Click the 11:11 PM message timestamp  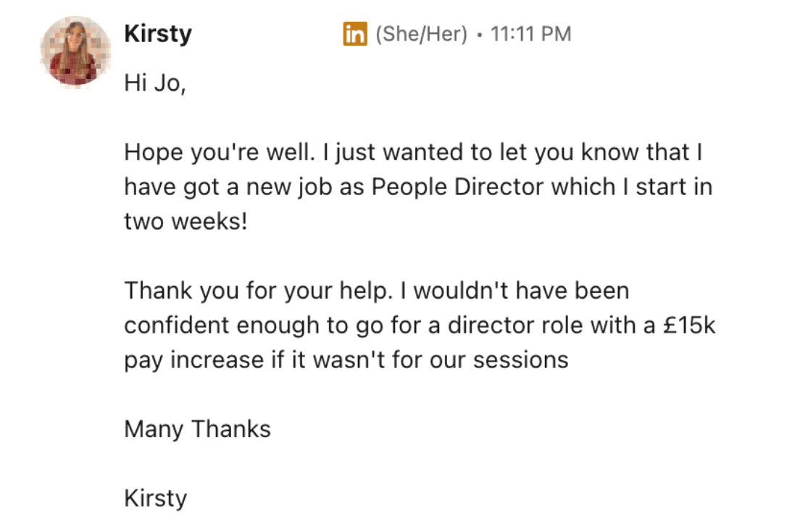pos(531,34)
